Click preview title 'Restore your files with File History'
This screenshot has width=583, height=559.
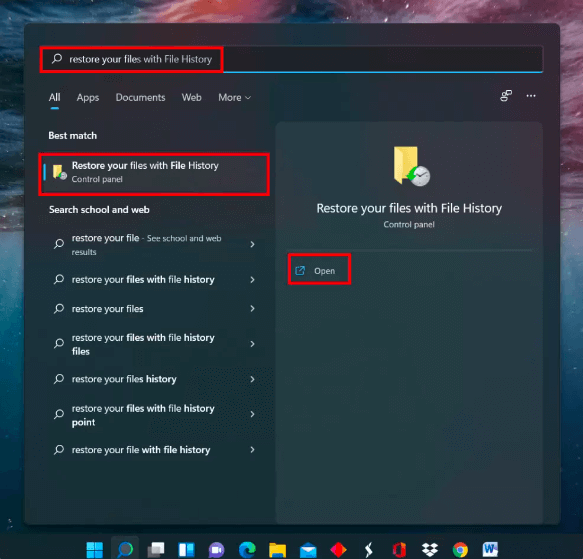click(x=409, y=208)
